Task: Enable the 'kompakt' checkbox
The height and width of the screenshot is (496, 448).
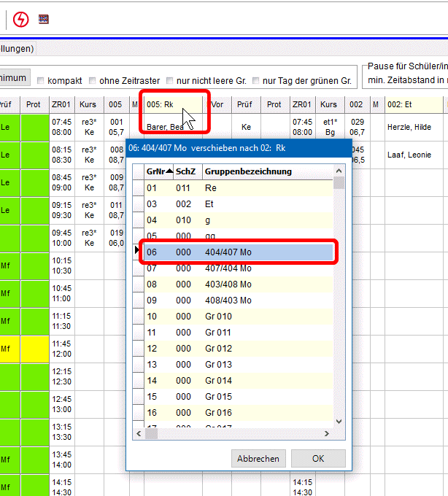Action: point(41,80)
